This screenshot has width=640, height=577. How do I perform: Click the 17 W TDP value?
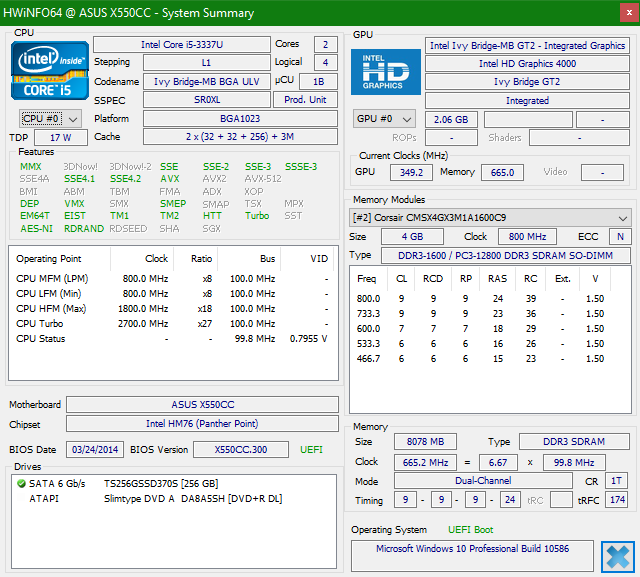click(61, 138)
